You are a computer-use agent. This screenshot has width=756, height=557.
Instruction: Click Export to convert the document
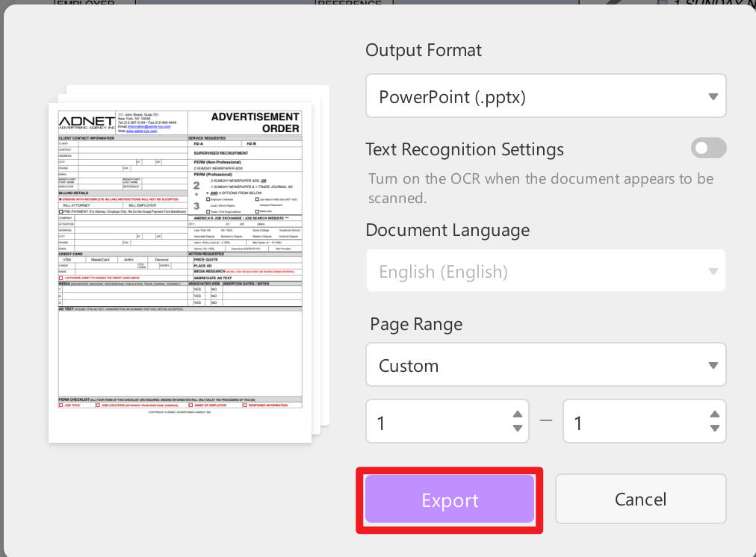pos(449,500)
